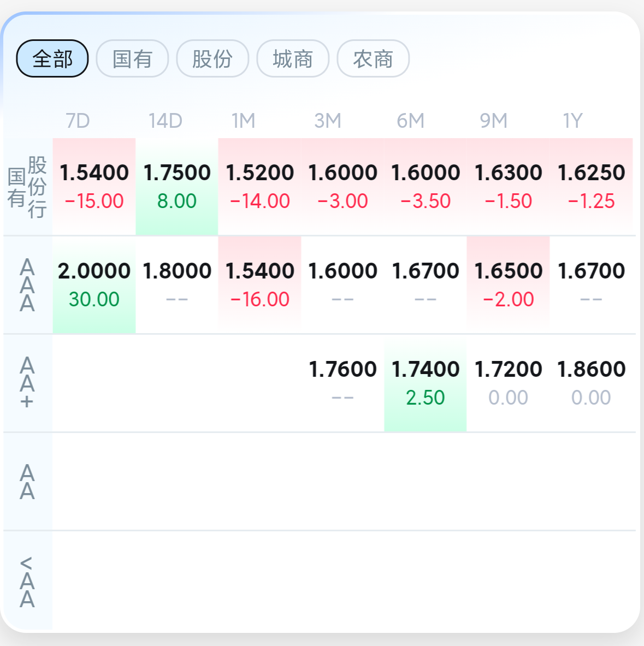Click the 1Y column header
This screenshot has width=644, height=646.
tap(573, 121)
